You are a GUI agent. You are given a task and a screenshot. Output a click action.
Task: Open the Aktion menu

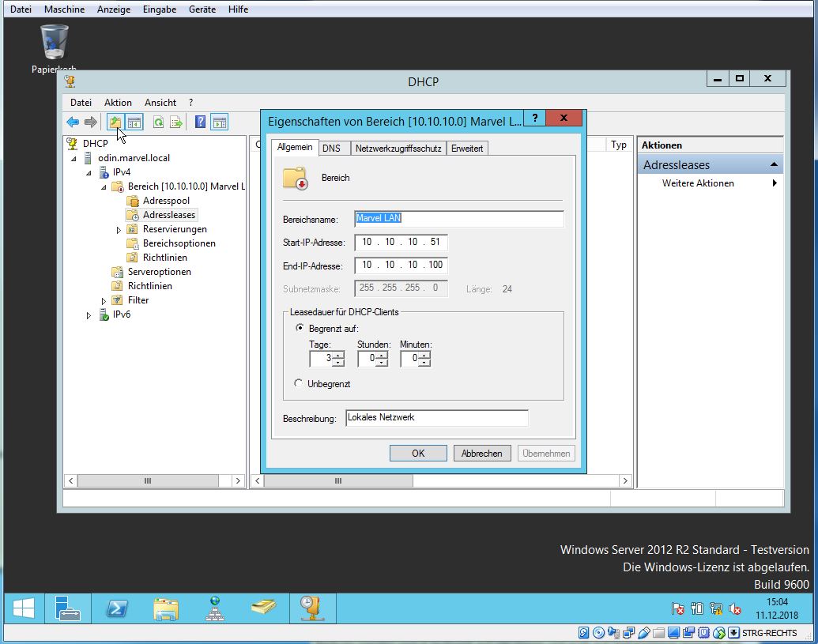click(118, 102)
